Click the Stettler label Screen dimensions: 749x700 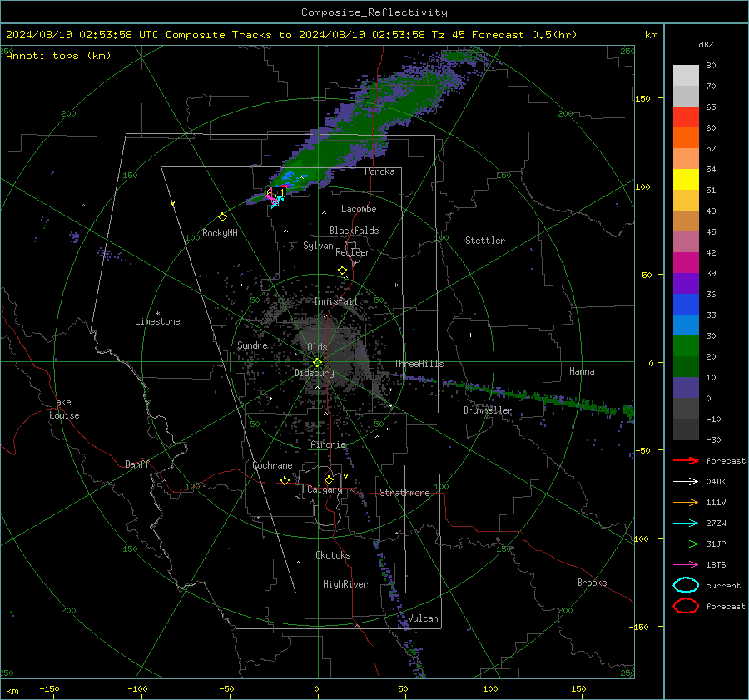pyautogui.click(x=485, y=241)
